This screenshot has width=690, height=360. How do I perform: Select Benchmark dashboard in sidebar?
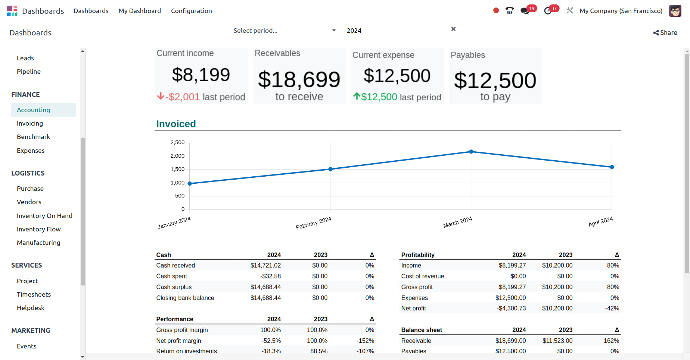pyautogui.click(x=33, y=137)
